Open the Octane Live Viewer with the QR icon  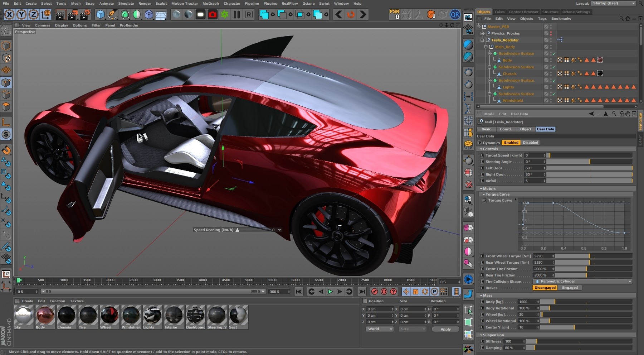tap(455, 15)
